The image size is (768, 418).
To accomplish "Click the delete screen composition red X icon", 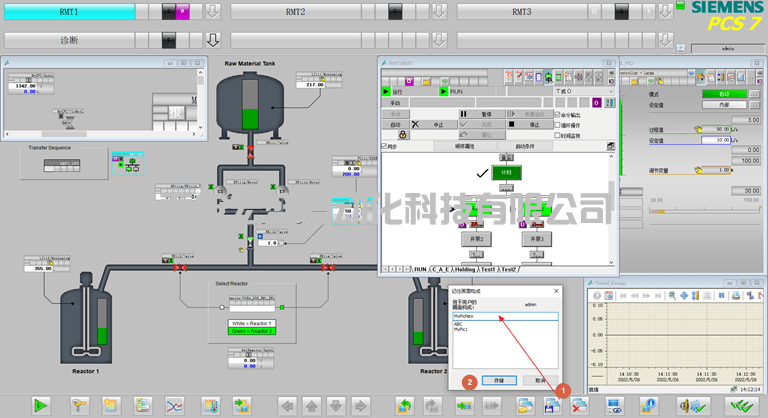I will [x=579, y=405].
